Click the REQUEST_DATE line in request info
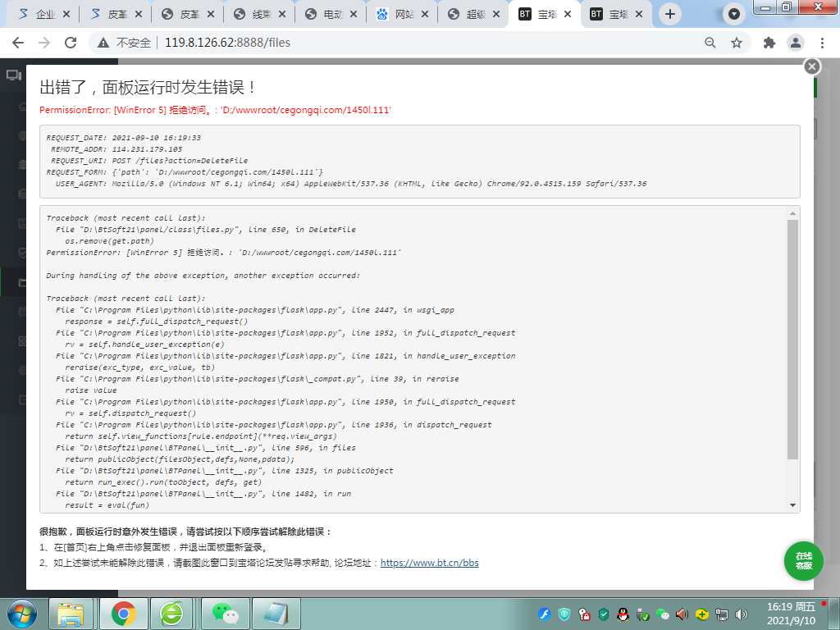 click(x=124, y=138)
